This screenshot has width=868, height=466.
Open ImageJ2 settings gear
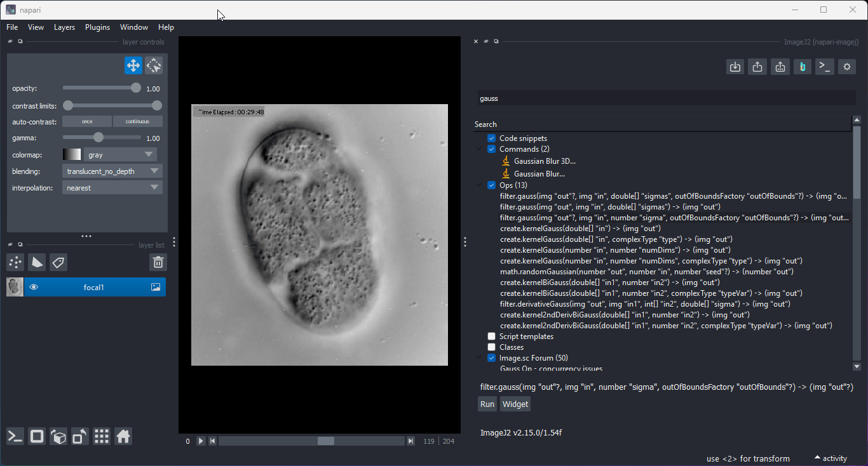846,66
